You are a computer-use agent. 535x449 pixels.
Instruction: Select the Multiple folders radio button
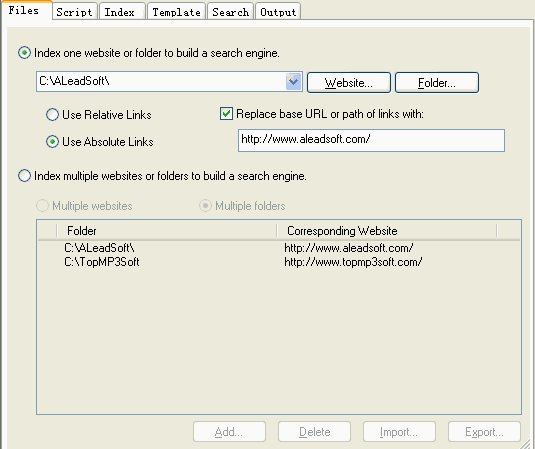tap(205, 206)
